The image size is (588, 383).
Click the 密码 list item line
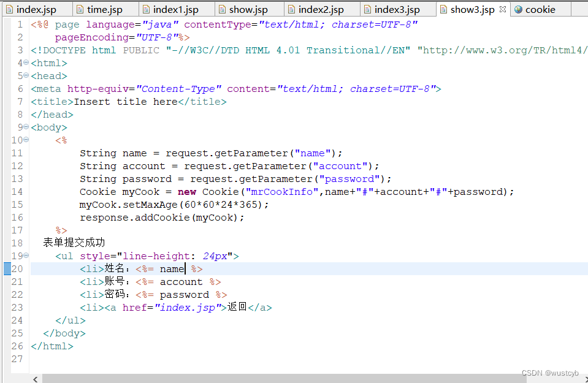[153, 295]
